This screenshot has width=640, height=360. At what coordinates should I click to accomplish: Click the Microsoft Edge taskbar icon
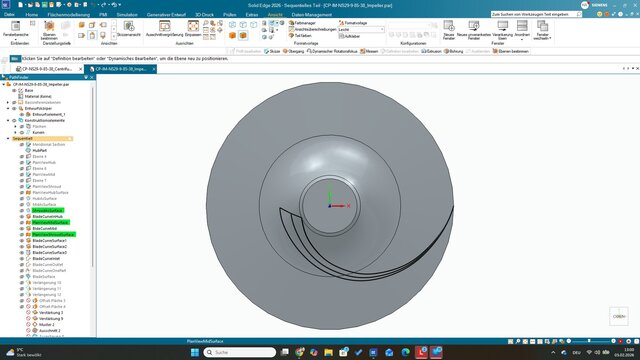point(405,352)
